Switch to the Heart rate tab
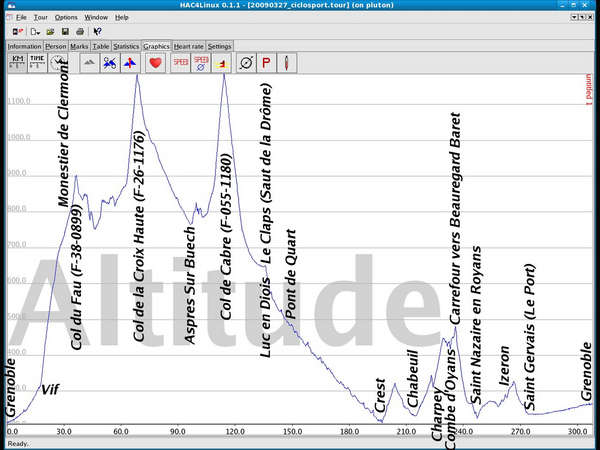Image resolution: width=600 pixels, height=450 pixels. click(189, 46)
